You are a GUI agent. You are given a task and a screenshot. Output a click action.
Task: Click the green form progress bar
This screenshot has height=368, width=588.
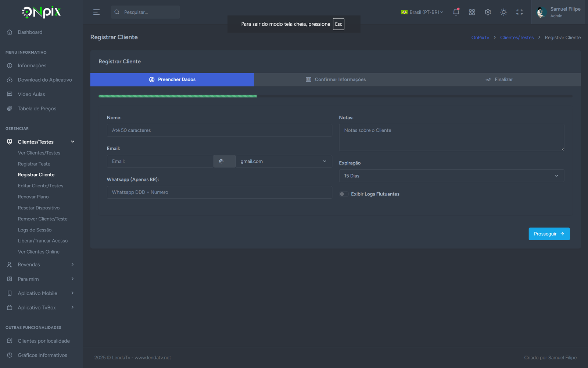[178, 96]
